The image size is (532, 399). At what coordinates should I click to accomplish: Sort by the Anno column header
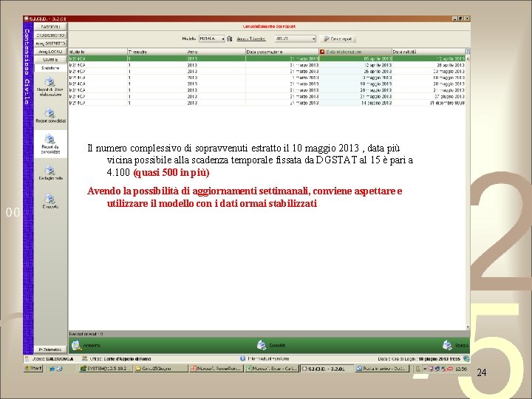216,52
